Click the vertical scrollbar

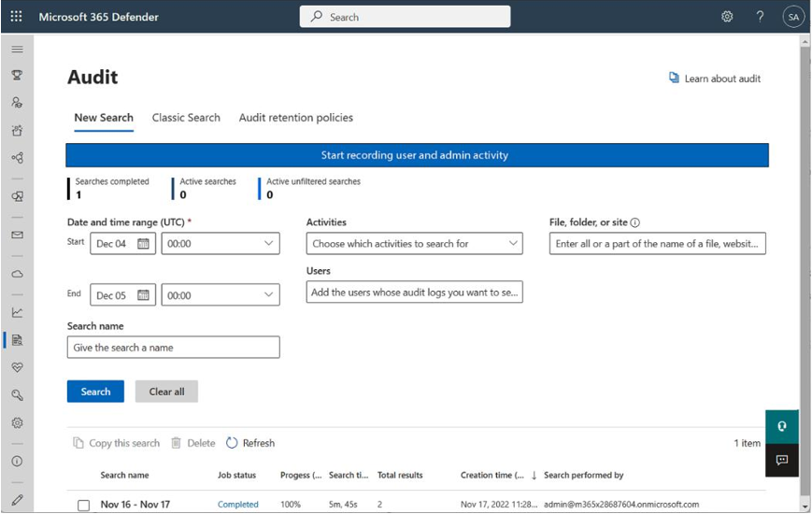805,269
